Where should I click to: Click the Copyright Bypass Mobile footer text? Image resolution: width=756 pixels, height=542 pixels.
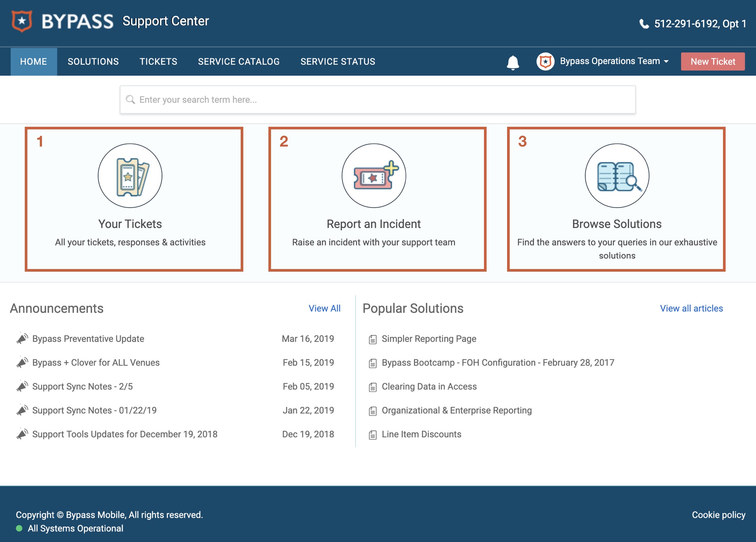pyautogui.click(x=109, y=515)
